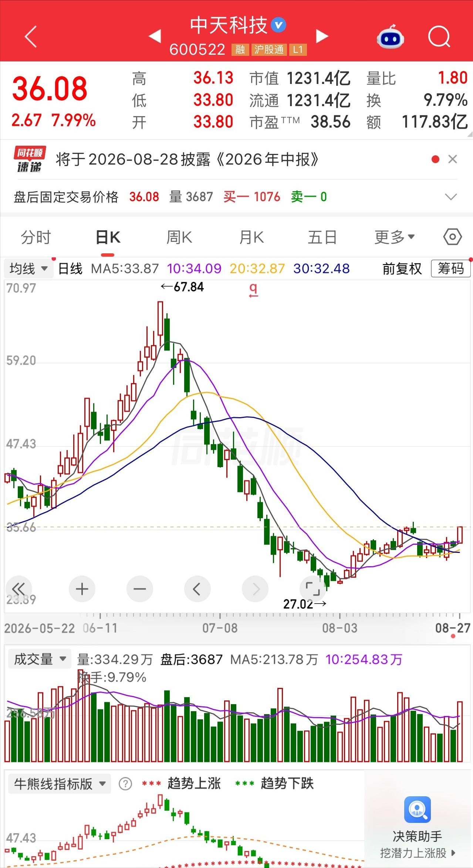The image size is (473, 868).
Task: Open the robot AI assistant
Action: pos(391,36)
